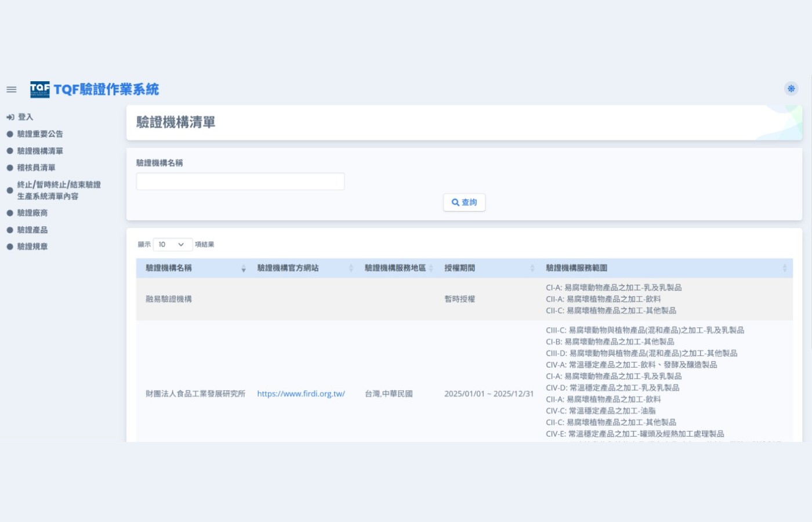Click the CI-B 其他製品 scope line
The width and height of the screenshot is (812, 522).
tap(610, 342)
